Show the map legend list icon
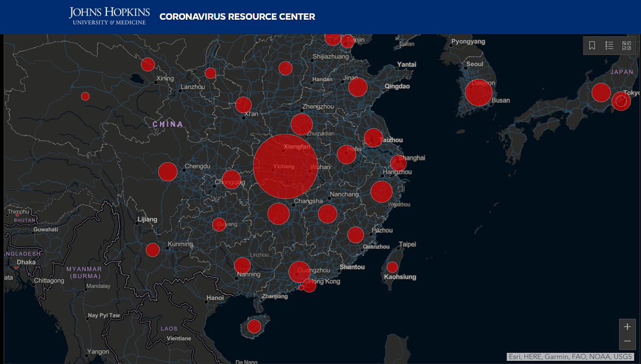The image size is (641, 364). click(609, 46)
